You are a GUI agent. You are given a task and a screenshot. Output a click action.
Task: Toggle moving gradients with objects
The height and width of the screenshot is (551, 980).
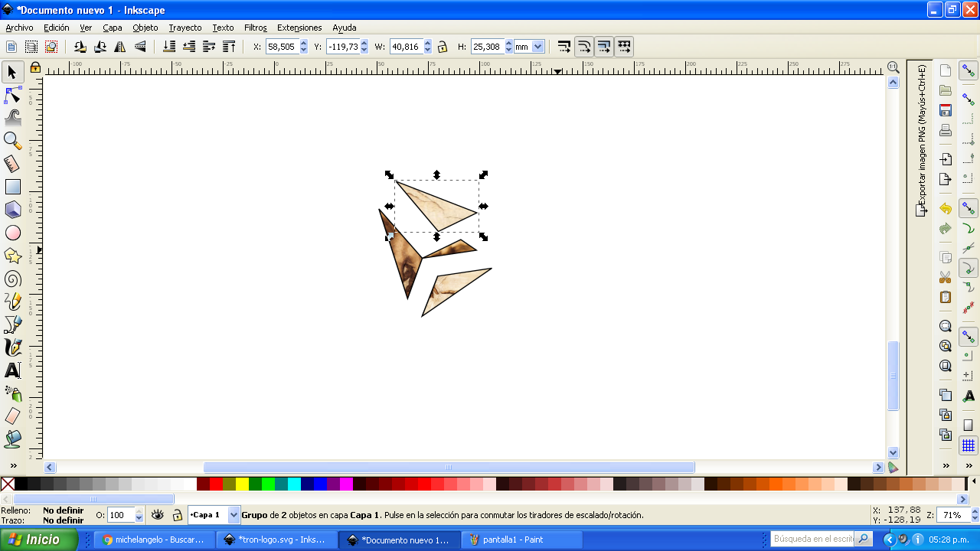click(x=604, y=47)
